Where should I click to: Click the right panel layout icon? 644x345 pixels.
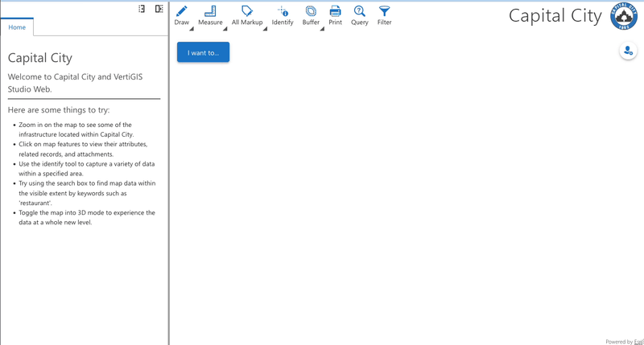point(159,9)
